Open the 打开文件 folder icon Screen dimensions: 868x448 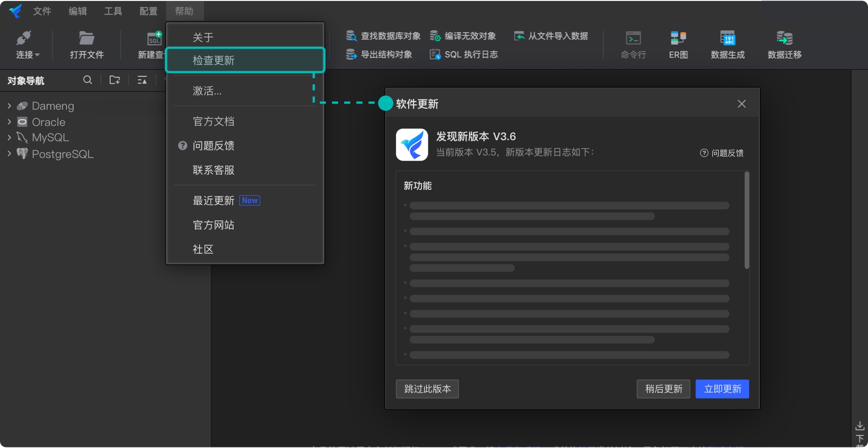[87, 38]
